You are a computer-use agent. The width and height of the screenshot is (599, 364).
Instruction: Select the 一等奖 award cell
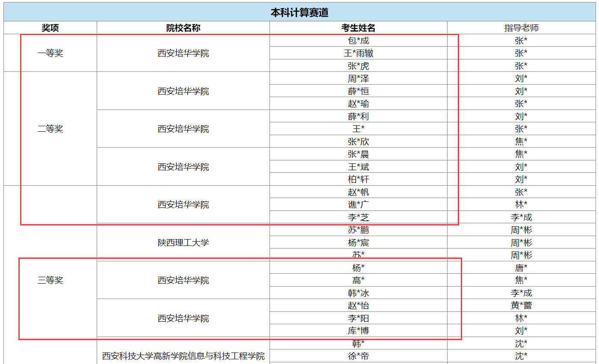click(x=50, y=53)
